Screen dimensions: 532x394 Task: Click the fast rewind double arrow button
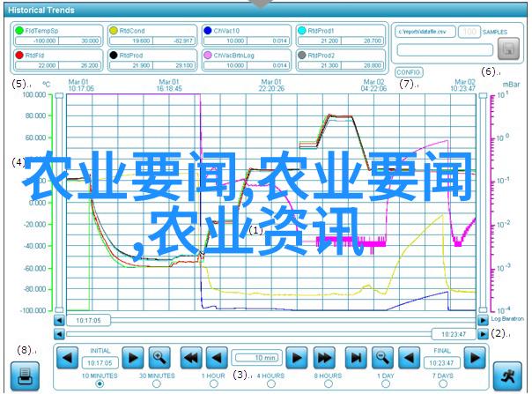pos(191,357)
